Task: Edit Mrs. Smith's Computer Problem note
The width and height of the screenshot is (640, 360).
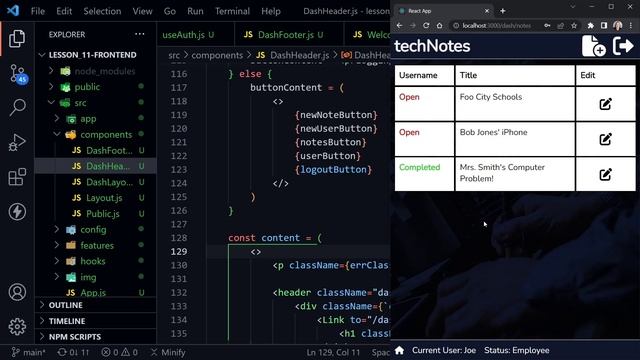Action: point(605,175)
